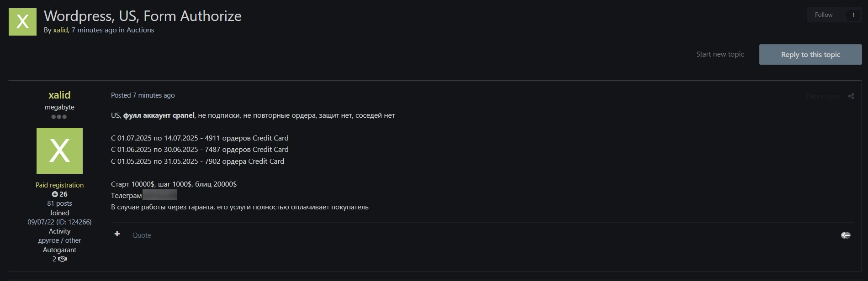
Task: Open xalid's profile from the byline
Action: click(60, 30)
